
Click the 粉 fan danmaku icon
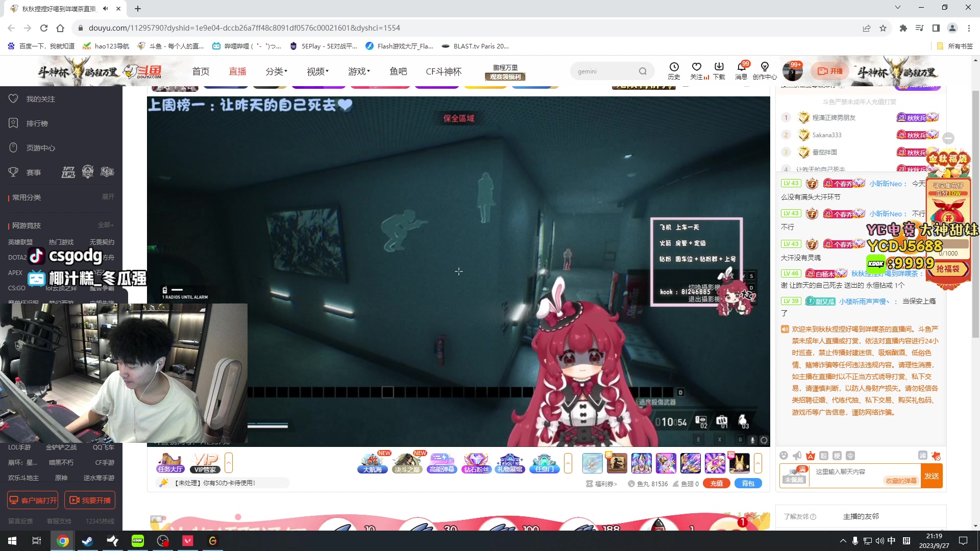tap(824, 456)
